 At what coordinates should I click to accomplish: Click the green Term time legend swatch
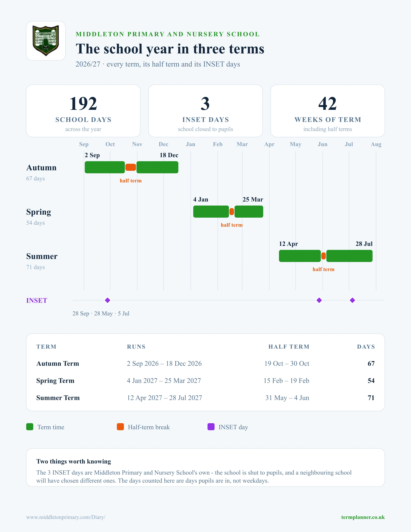point(30,427)
